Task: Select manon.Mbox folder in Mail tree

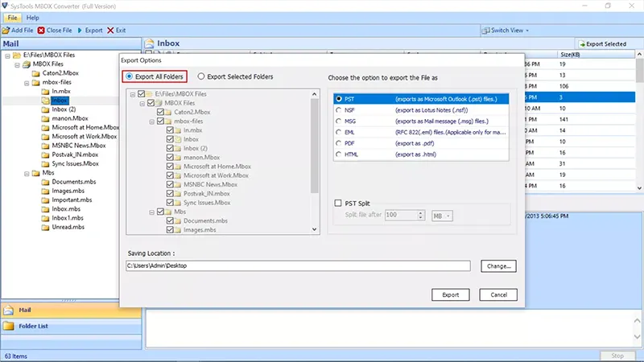Action: (x=70, y=118)
